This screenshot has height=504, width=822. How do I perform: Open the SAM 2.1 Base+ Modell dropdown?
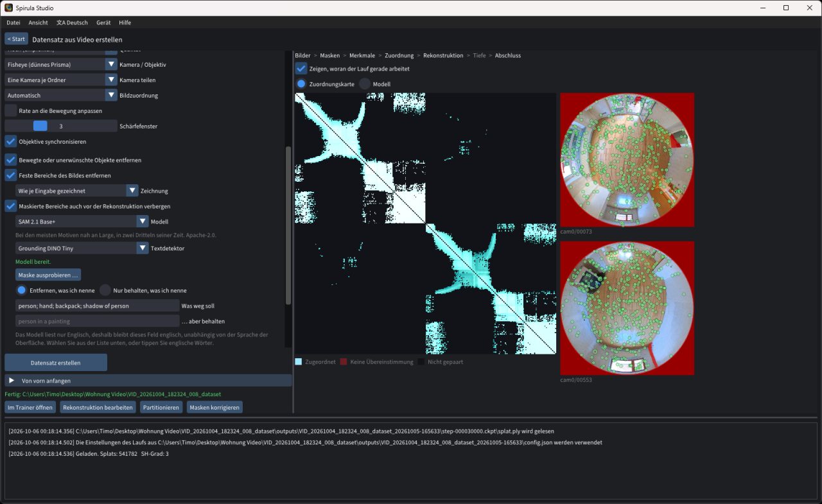coord(82,222)
